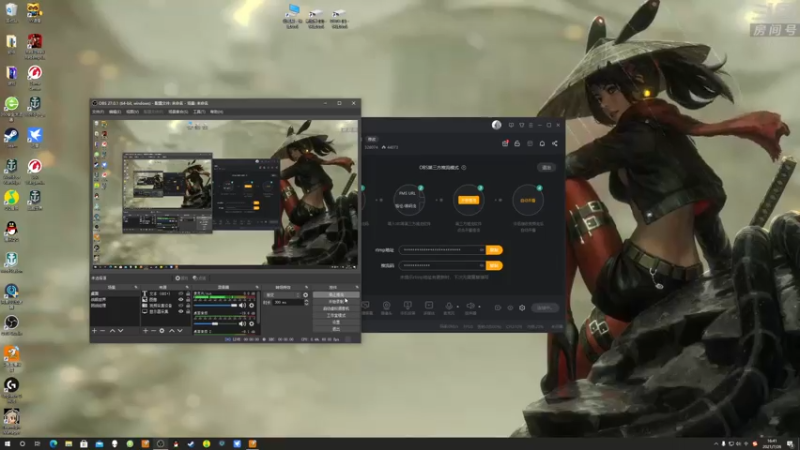Click share icon in streaming app
This screenshot has width=800, height=450.
click(x=555, y=143)
